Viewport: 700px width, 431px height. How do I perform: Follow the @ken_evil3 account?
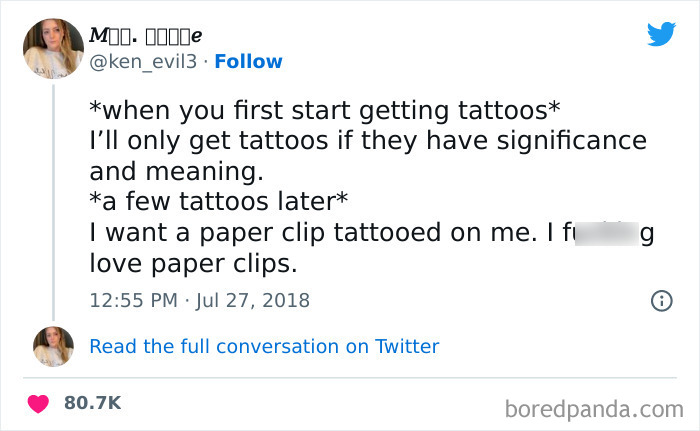click(x=250, y=62)
